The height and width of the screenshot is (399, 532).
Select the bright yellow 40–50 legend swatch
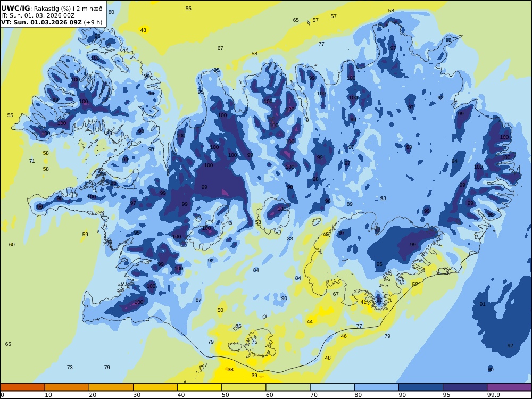199,387
